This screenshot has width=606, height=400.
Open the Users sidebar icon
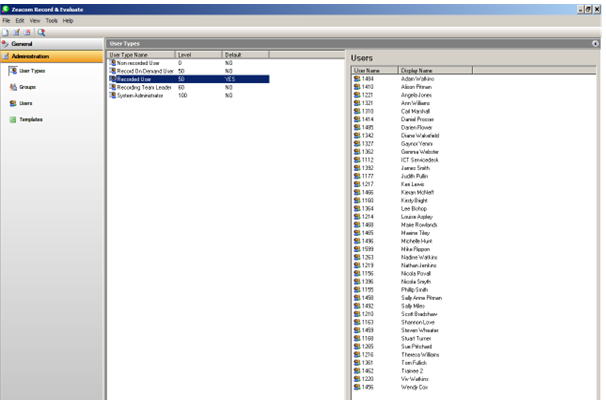(x=13, y=103)
